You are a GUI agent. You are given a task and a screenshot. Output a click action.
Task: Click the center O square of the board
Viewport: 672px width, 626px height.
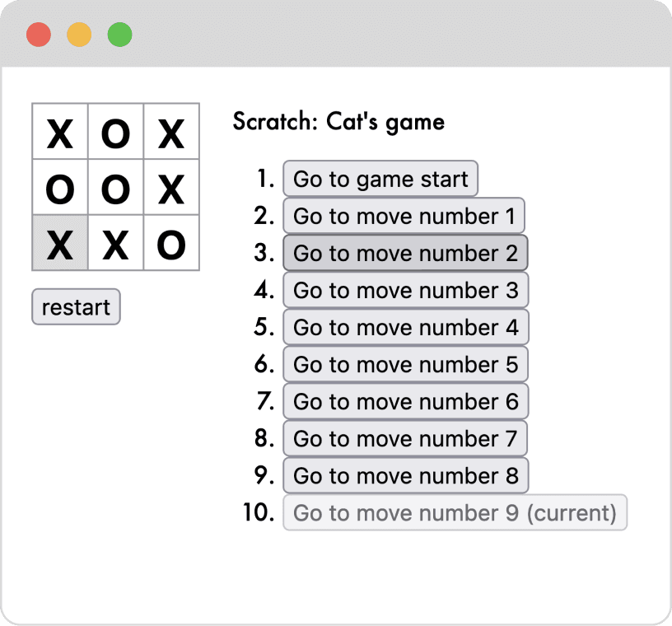tap(116, 189)
